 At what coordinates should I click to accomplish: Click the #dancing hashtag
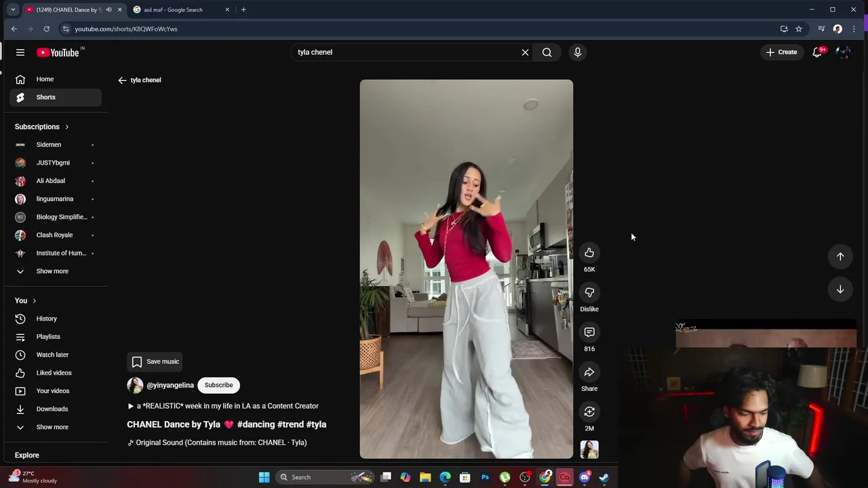click(x=256, y=424)
